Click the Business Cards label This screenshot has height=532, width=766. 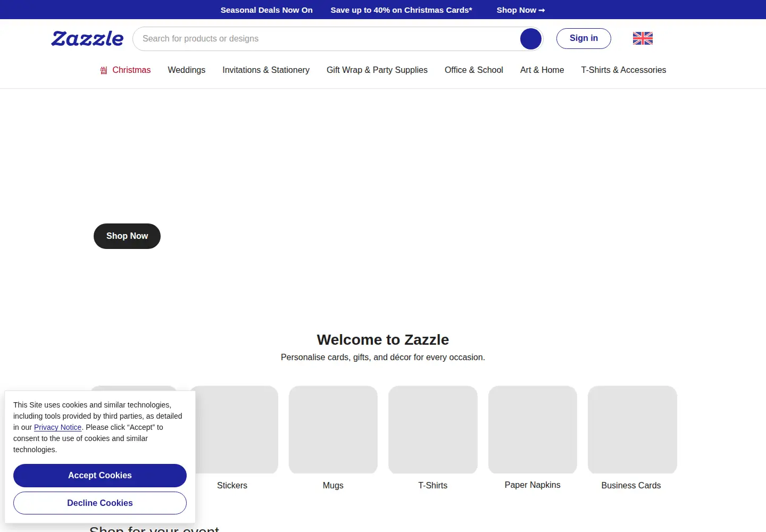click(631, 486)
